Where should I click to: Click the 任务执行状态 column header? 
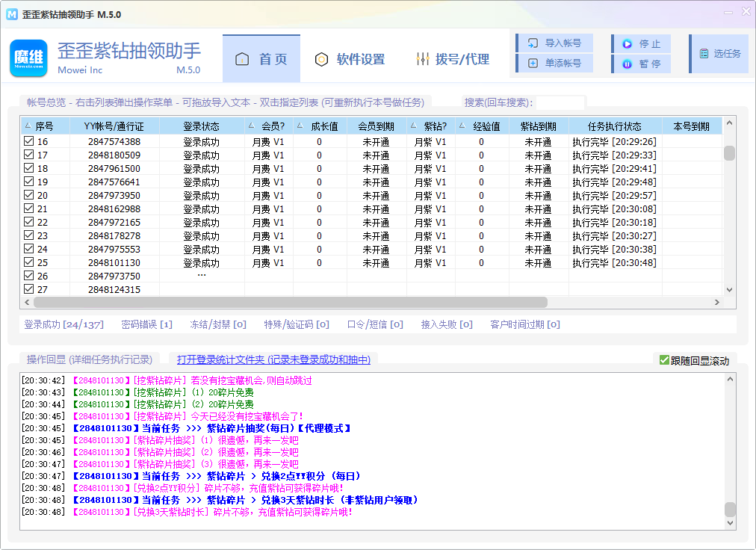coord(616,126)
